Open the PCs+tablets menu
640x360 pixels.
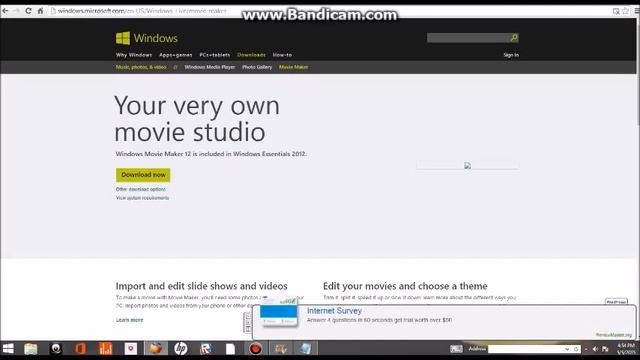click(215, 55)
